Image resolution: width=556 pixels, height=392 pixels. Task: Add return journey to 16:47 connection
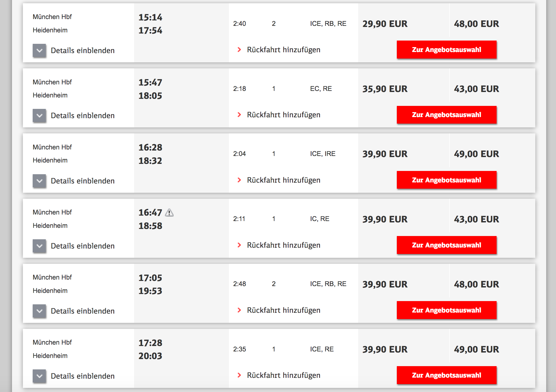(283, 245)
